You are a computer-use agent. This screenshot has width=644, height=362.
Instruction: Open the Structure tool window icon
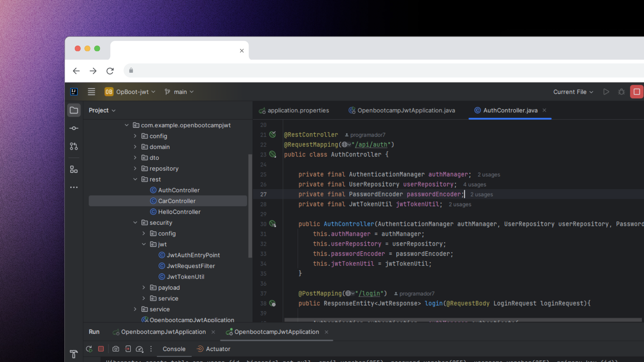click(x=74, y=170)
